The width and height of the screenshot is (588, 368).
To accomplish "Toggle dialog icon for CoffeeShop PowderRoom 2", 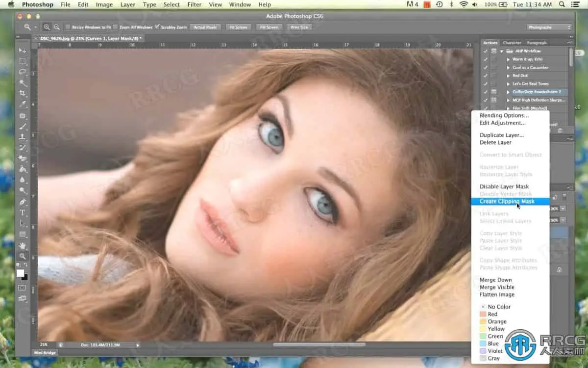I will tap(494, 92).
